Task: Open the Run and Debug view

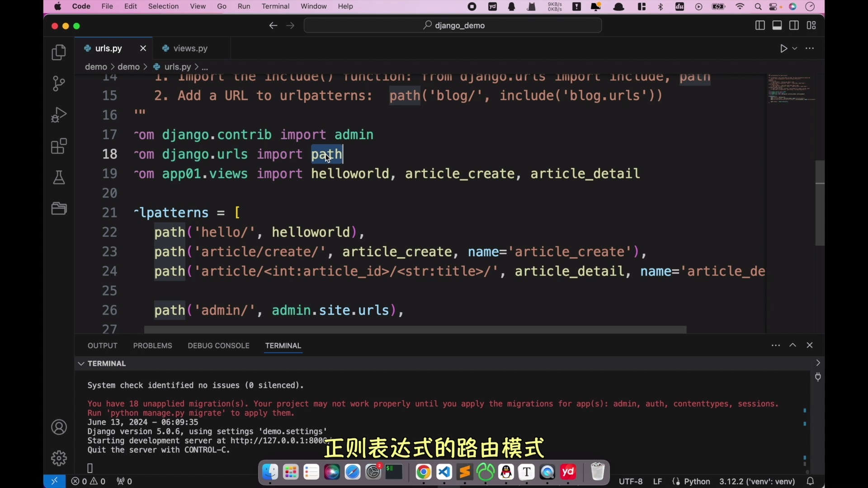Action: [x=59, y=114]
